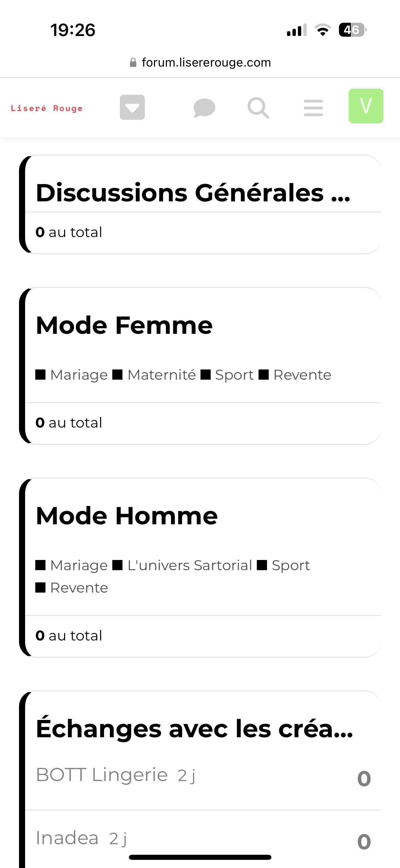
Task: Open Échanges avec les créateurs category
Action: click(x=194, y=729)
